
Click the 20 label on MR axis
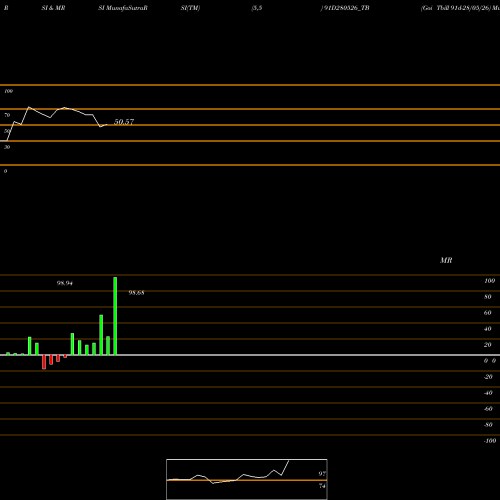[x=487, y=345]
